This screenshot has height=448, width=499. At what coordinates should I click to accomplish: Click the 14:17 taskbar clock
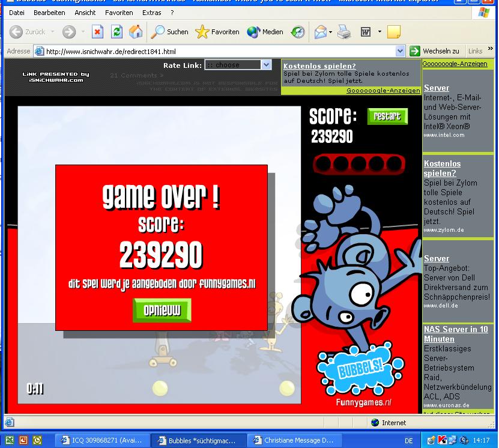click(x=480, y=440)
